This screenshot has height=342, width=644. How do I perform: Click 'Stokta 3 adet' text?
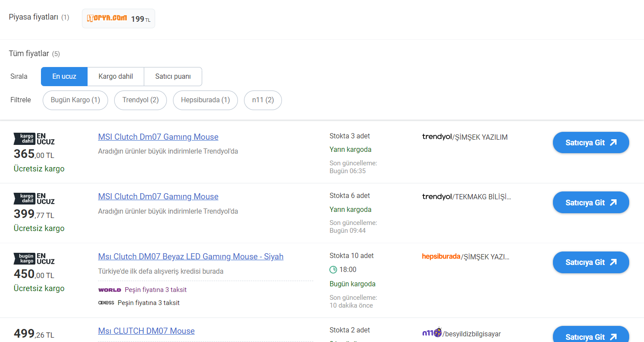pyautogui.click(x=350, y=136)
